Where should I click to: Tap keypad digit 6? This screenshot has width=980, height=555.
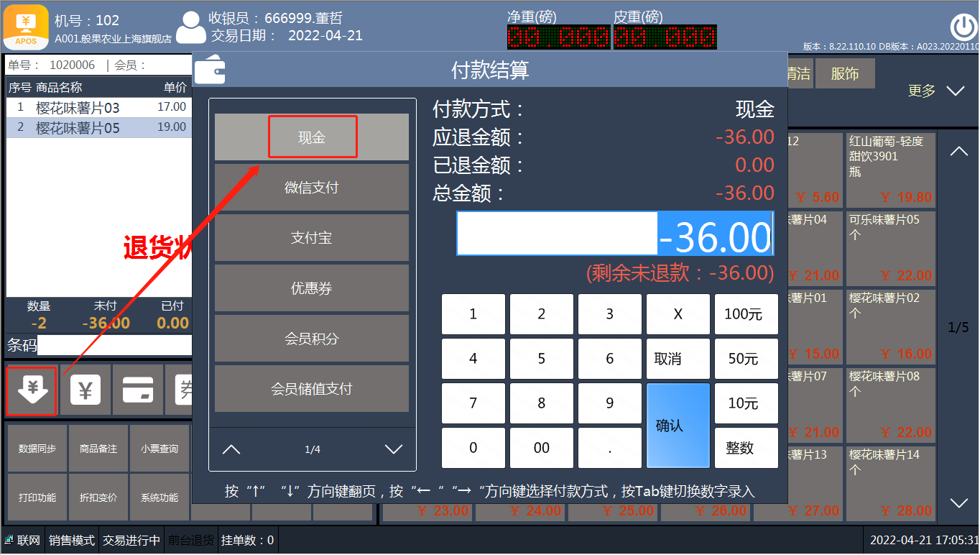(610, 359)
